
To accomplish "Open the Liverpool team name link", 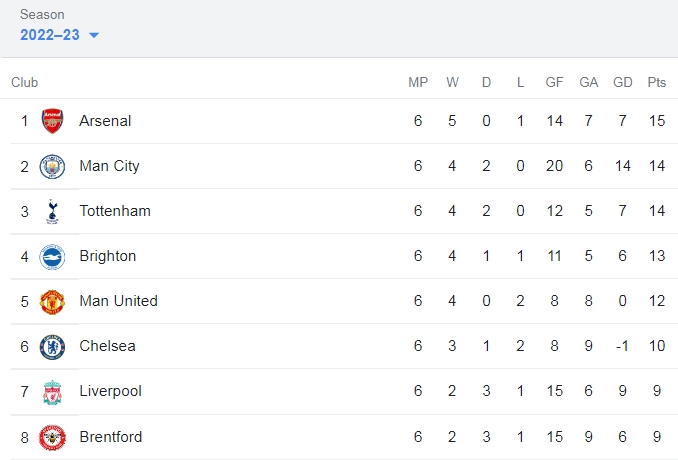I will click(111, 391).
